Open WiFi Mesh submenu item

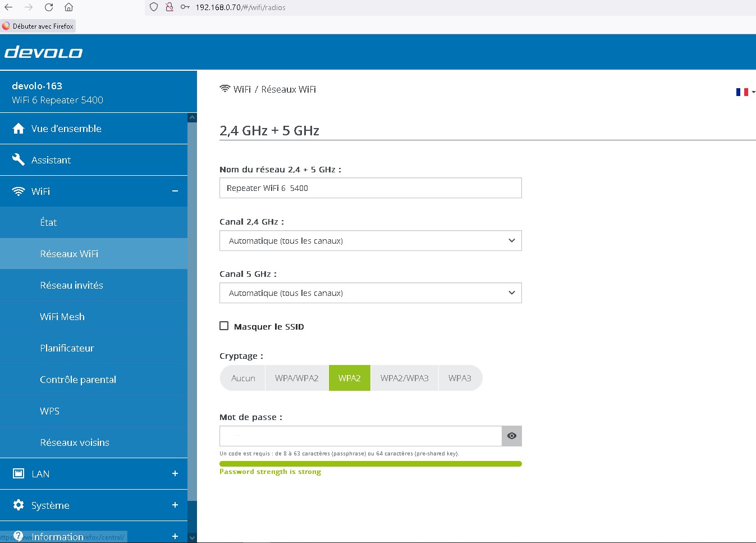(x=94, y=317)
